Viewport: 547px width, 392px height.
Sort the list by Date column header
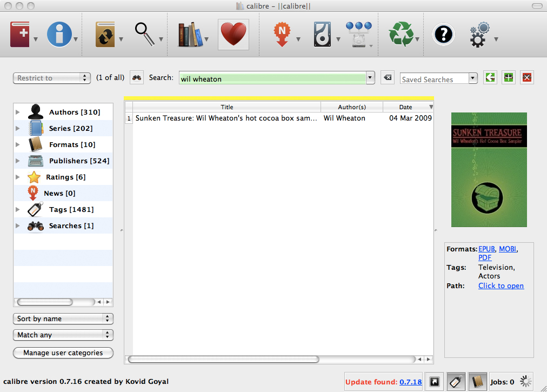[x=405, y=107]
